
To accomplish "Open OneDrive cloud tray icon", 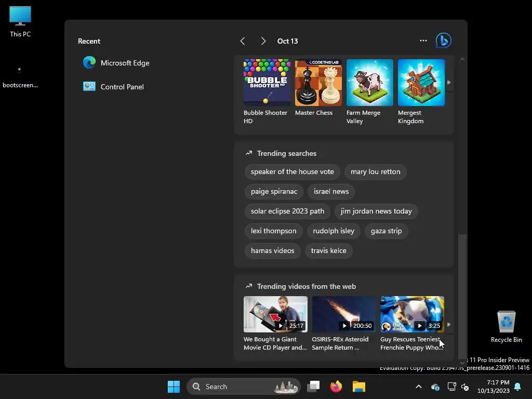I will (x=435, y=387).
